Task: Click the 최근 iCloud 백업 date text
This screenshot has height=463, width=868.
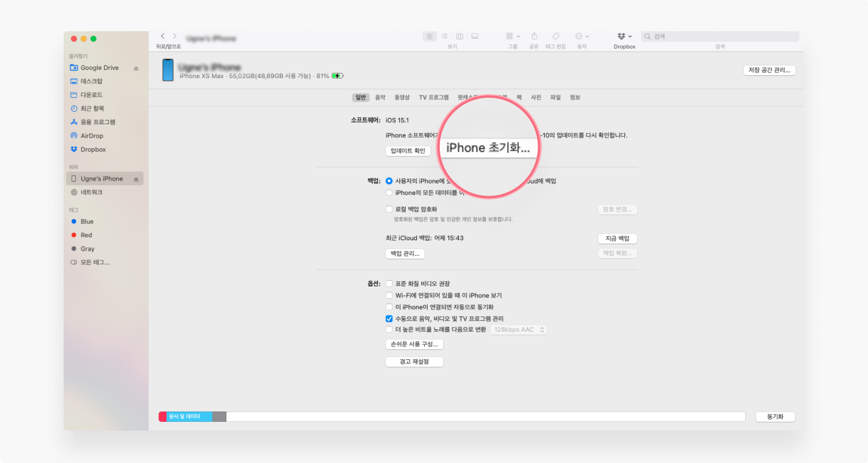Action: 425,238
